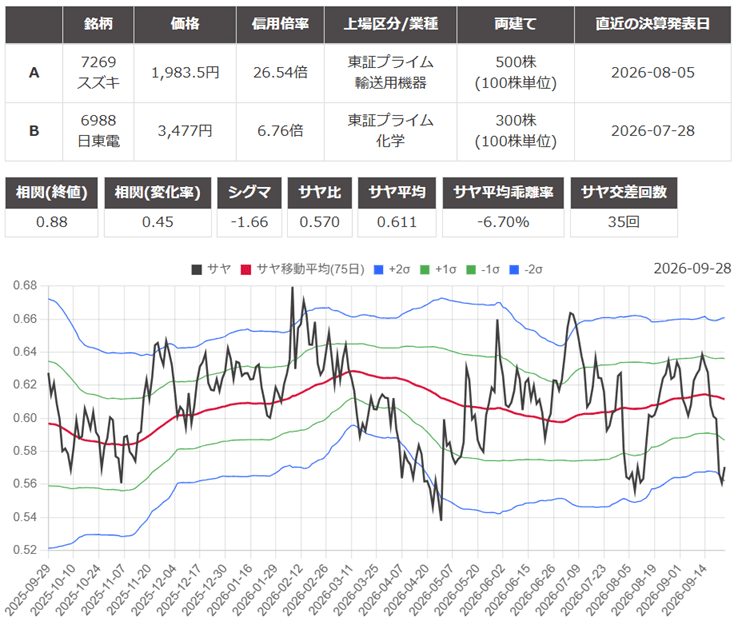Click the row label A
This screenshot has height=621, width=734.
point(34,73)
